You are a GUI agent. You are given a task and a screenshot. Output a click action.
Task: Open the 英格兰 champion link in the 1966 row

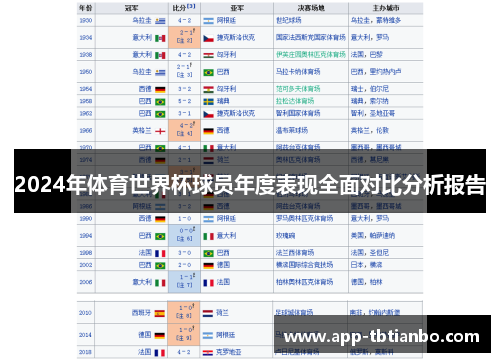point(142,131)
